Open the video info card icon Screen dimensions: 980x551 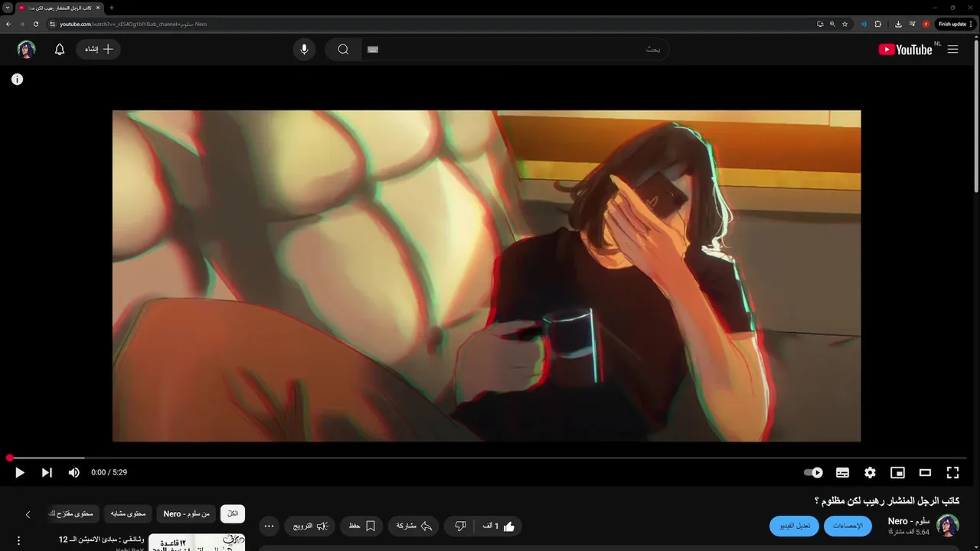pyautogui.click(x=17, y=79)
